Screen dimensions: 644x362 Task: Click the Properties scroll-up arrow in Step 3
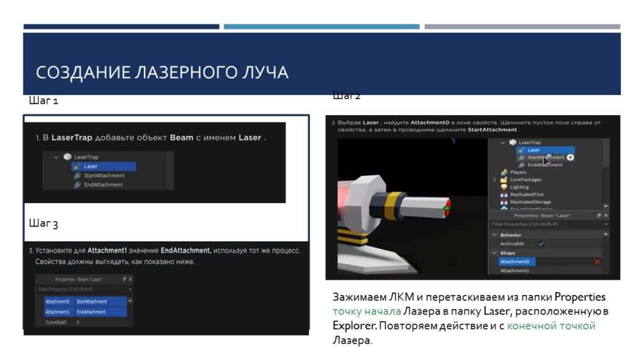pyautogui.click(x=130, y=300)
